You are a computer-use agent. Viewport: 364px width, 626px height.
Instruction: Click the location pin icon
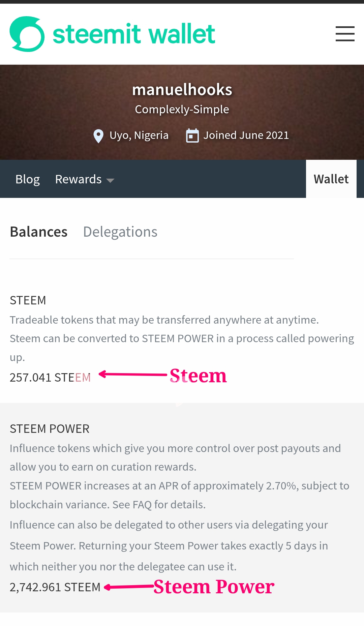[x=98, y=136]
